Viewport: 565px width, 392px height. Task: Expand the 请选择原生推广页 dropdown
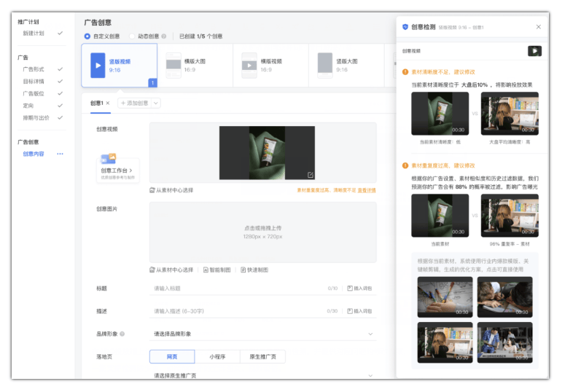pos(370,375)
